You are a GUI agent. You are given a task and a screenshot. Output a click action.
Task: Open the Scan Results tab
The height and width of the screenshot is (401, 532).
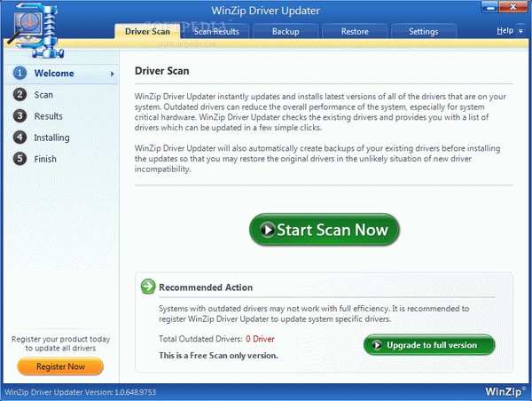216,31
